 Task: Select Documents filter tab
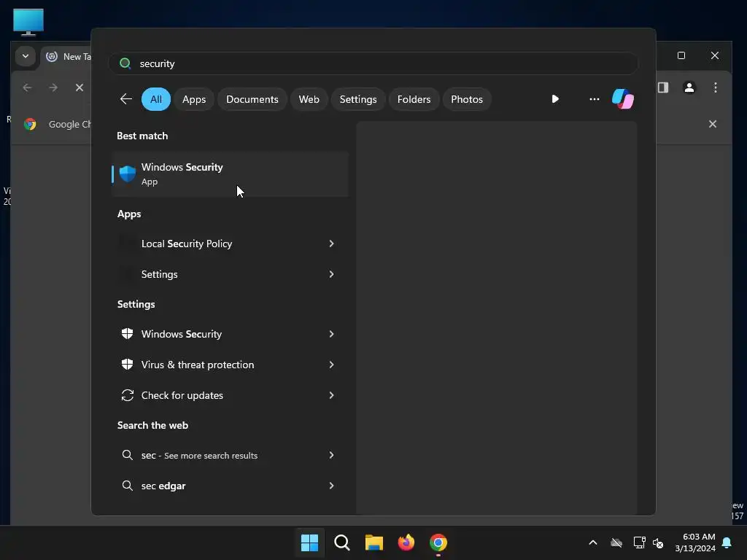click(252, 99)
